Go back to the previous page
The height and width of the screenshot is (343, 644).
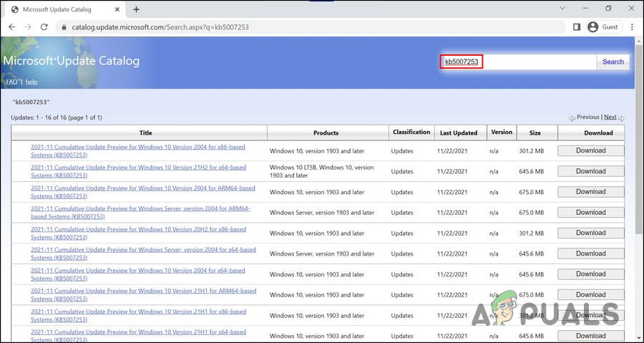(12, 27)
